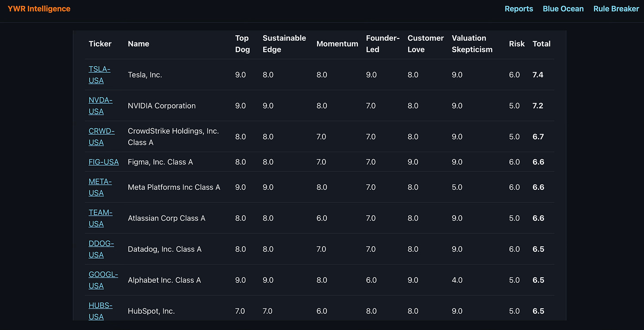Open the META-USA ticker link
The height and width of the screenshot is (330, 644).
[x=100, y=187]
